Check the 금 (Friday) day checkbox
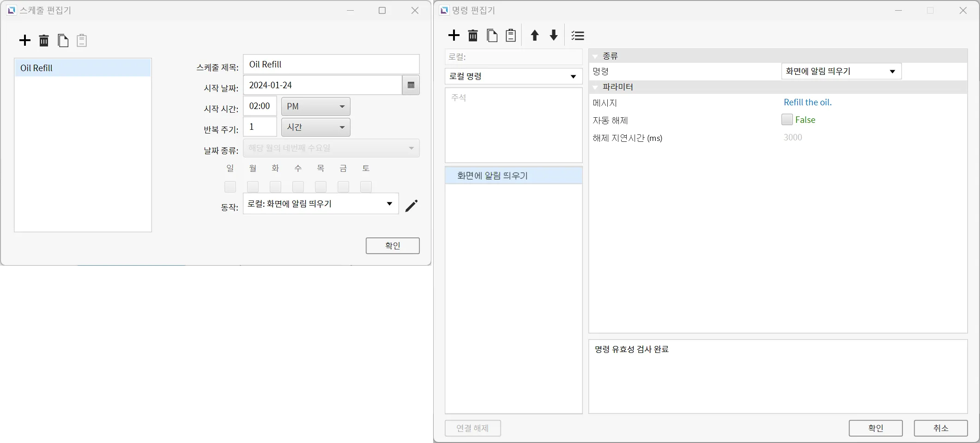 click(343, 187)
